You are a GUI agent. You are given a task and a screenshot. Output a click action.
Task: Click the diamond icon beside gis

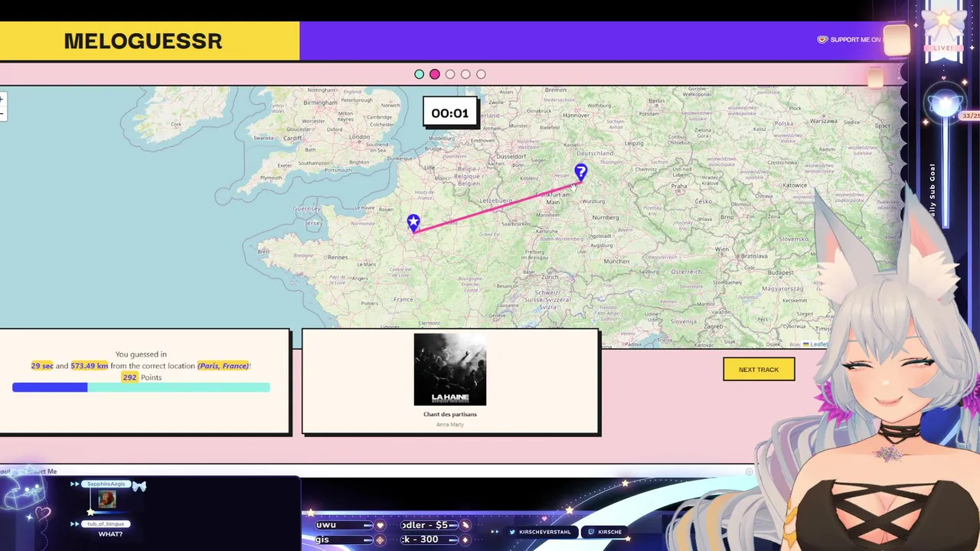pos(379,540)
